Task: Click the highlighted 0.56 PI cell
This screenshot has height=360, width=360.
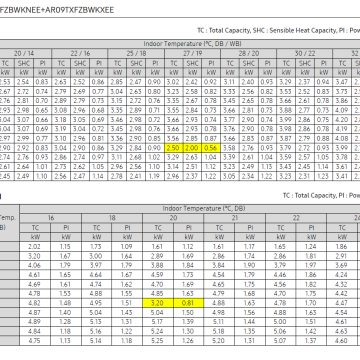Action: click(x=211, y=148)
